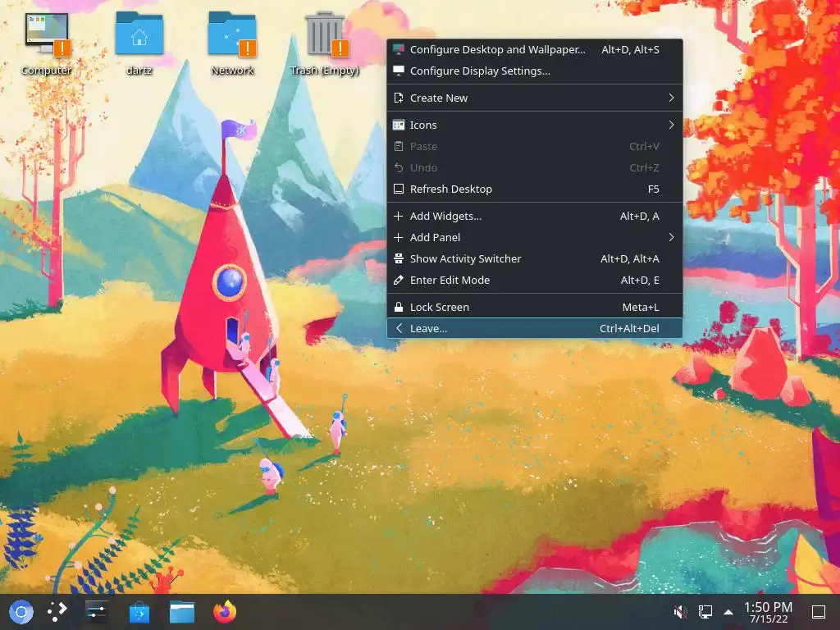Launch System Settings from the taskbar
840x630 pixels.
97,612
